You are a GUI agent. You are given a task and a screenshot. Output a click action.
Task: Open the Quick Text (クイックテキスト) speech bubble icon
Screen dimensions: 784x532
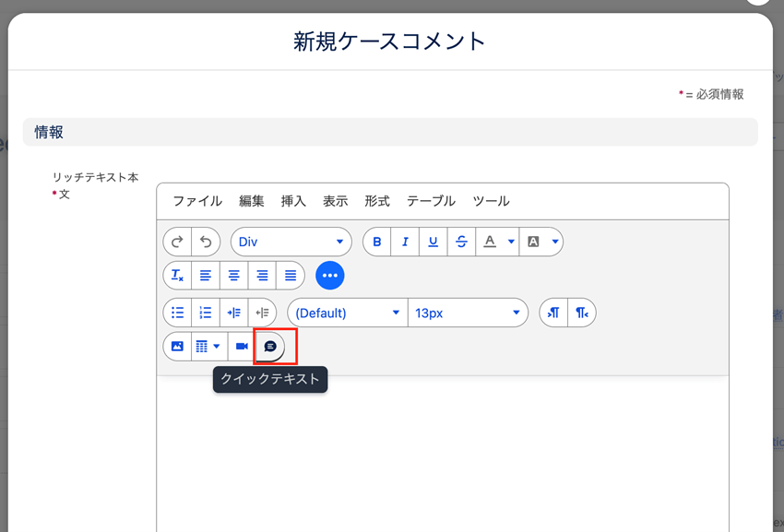click(x=270, y=347)
